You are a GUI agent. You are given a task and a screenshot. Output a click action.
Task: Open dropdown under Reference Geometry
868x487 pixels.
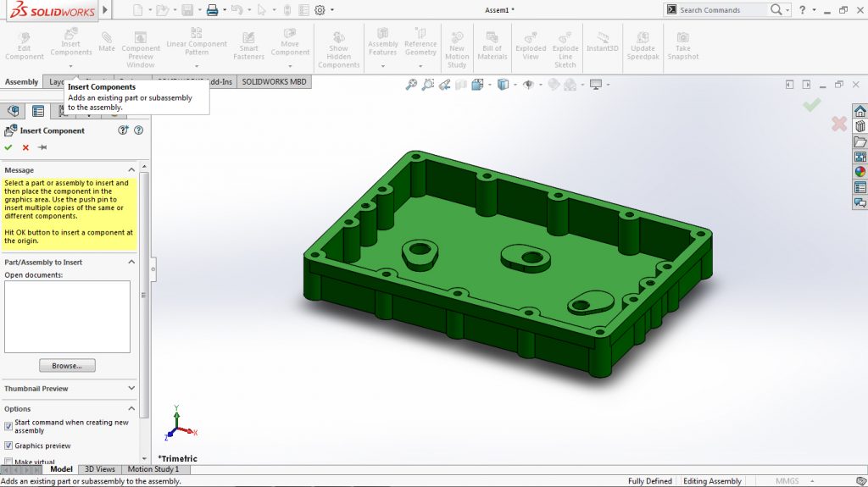(x=420, y=66)
